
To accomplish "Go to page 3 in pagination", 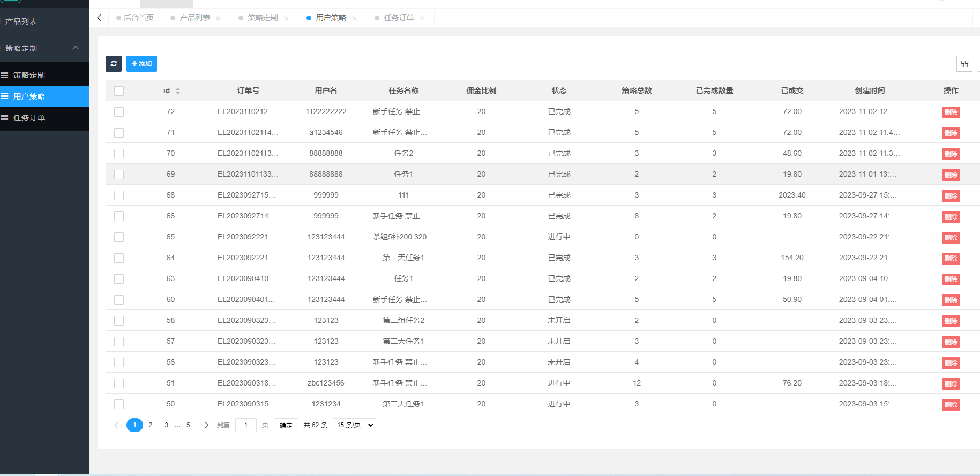I will coord(167,425).
